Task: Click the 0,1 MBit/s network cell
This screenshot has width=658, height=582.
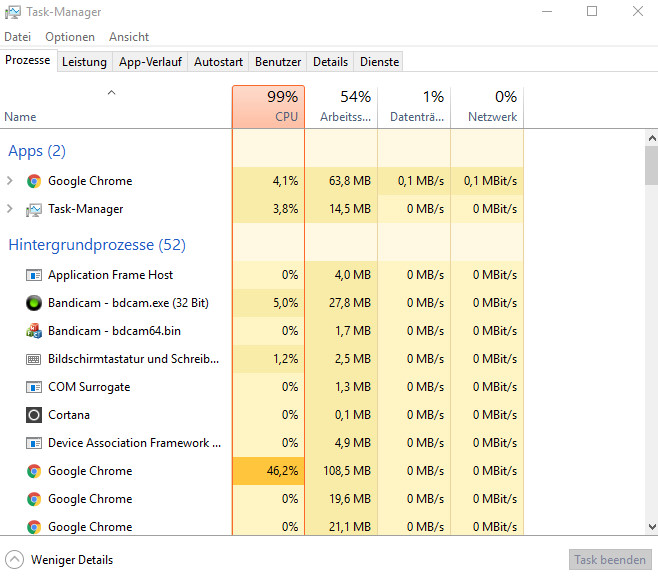Action: [x=487, y=181]
